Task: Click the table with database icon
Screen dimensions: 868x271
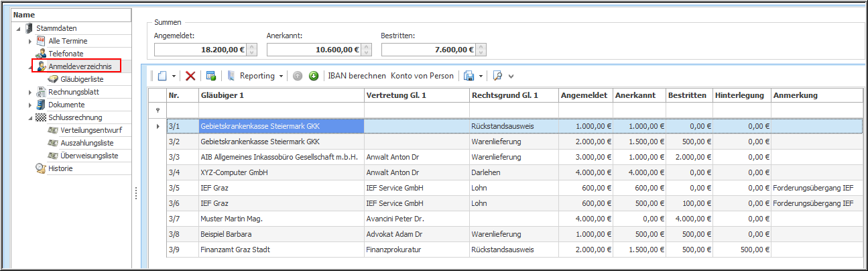Action: [x=210, y=76]
